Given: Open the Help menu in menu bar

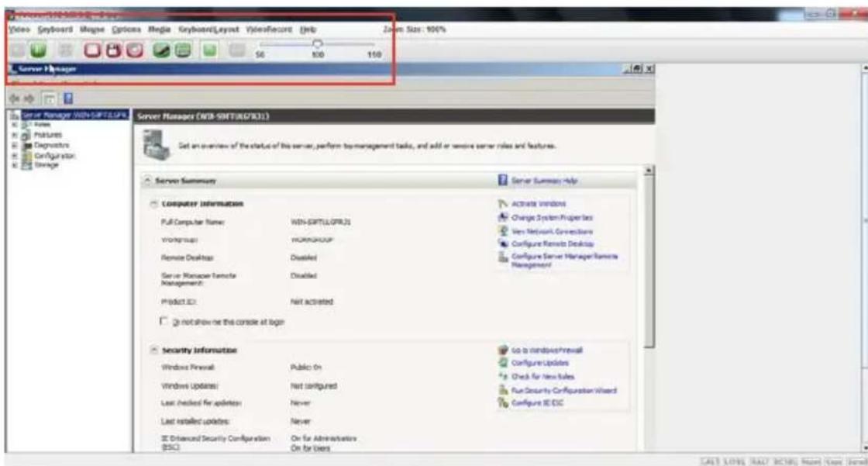Looking at the screenshot, I should (x=308, y=29).
